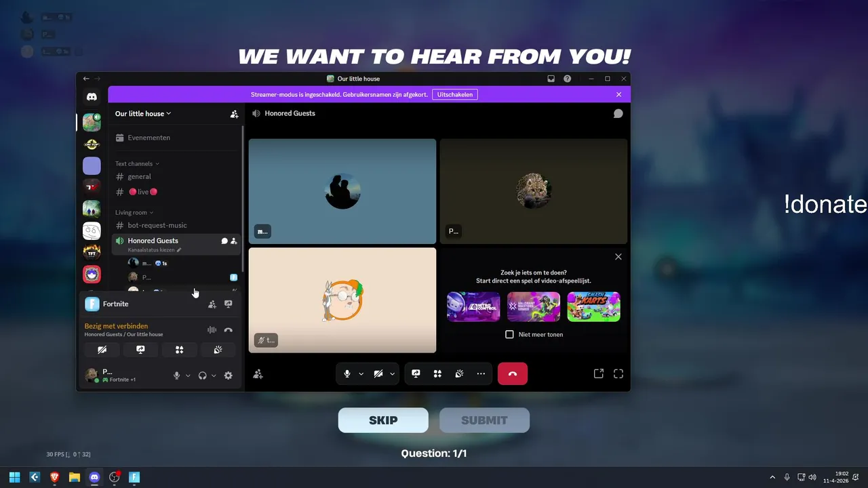Screen dimensions: 868x488
Task: Close the activity suggestions panel
Action: 618,257
